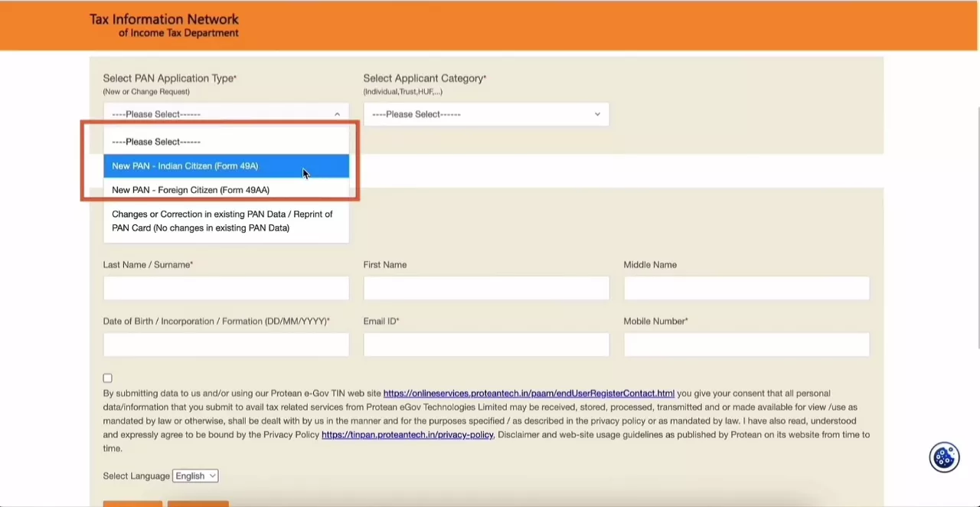
Task: Choose New PAN - Indian Citizen (Form 49A)
Action: [185, 165]
